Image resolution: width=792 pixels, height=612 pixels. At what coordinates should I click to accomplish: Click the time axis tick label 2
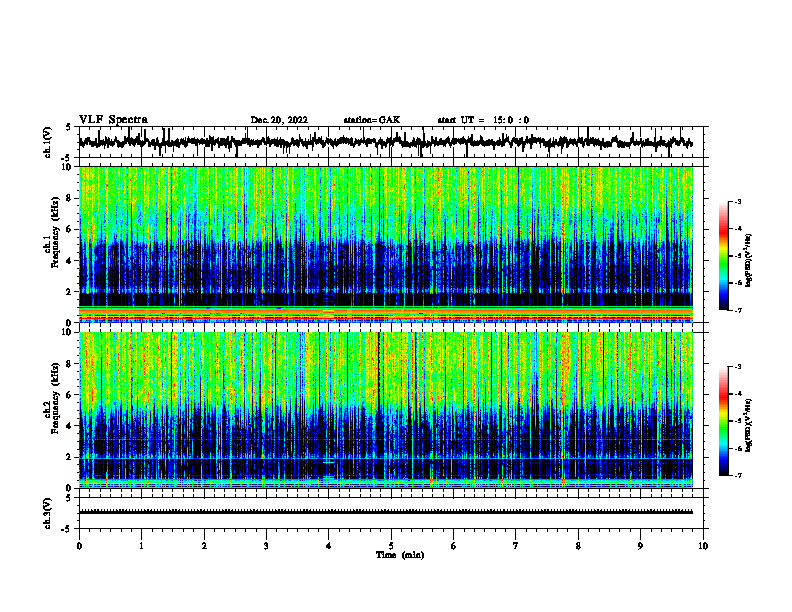point(204,546)
